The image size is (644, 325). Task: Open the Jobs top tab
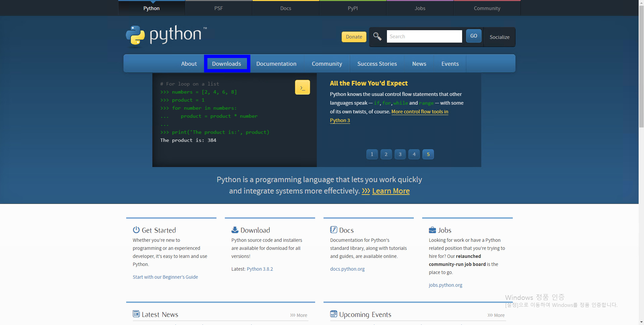click(x=420, y=8)
